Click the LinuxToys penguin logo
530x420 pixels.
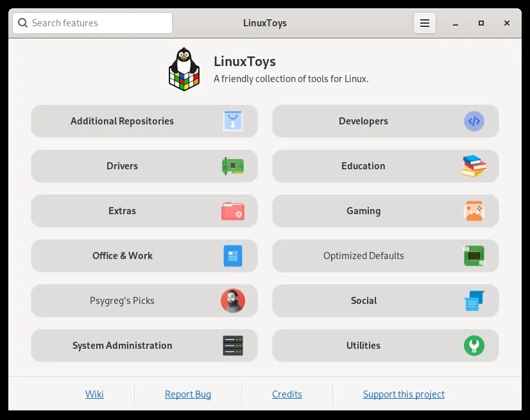pyautogui.click(x=184, y=68)
